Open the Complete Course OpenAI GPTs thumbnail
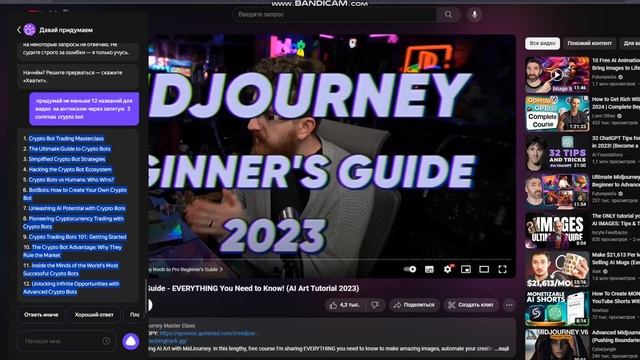Screen dimensions: 640x360 [557, 113]
